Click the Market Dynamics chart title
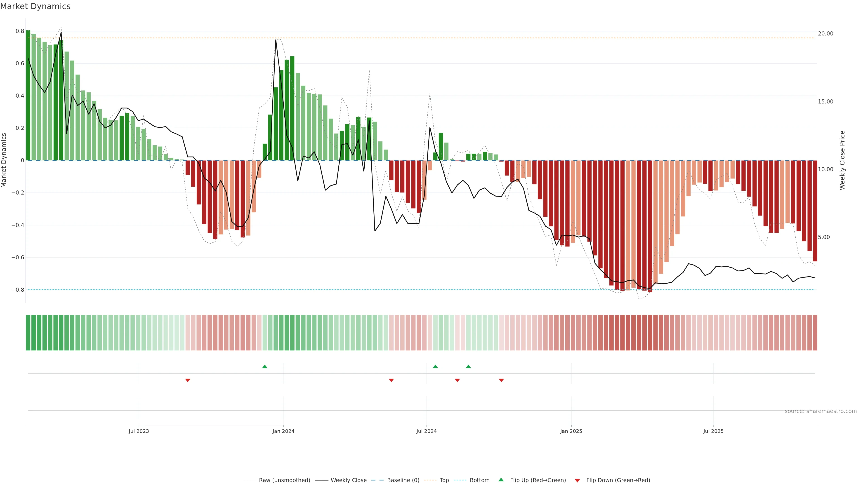Image resolution: width=868 pixels, height=488 pixels. 35,6
